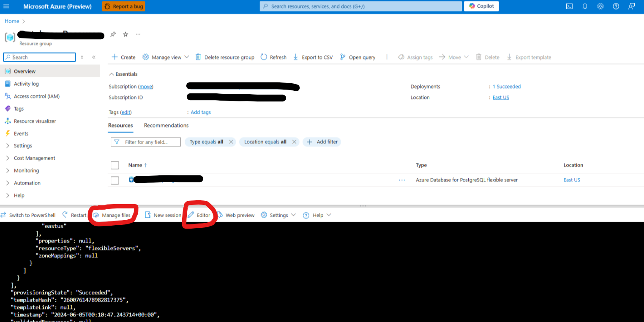The width and height of the screenshot is (644, 322).
Task: Click Assign tags in command bar
Action: pyautogui.click(x=415, y=57)
